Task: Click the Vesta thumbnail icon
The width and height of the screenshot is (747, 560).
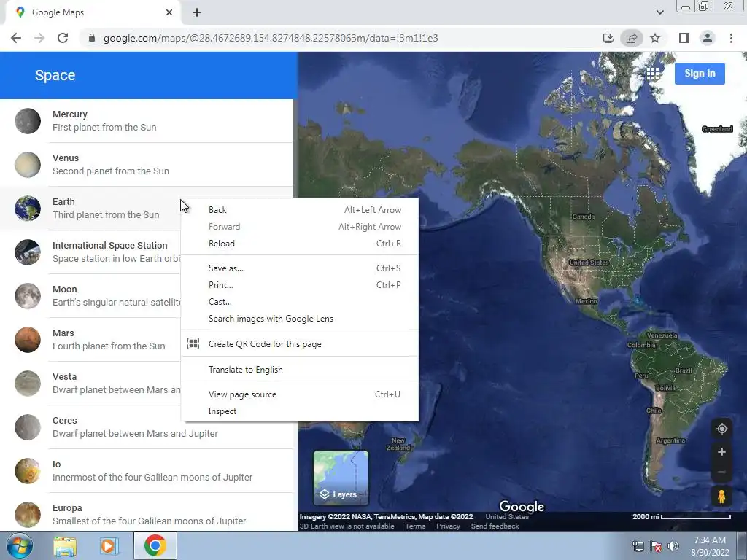Action: coord(28,384)
